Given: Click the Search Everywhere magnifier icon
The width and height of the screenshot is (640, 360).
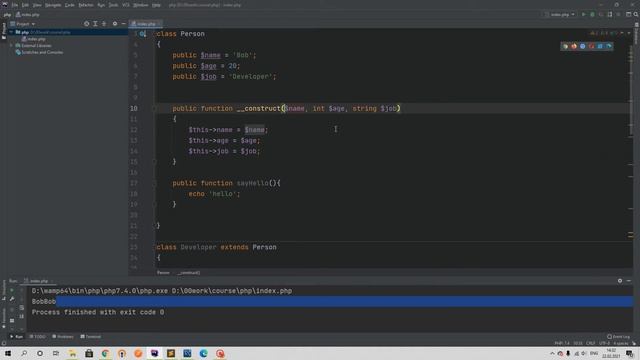Looking at the screenshot, I should [636, 14].
